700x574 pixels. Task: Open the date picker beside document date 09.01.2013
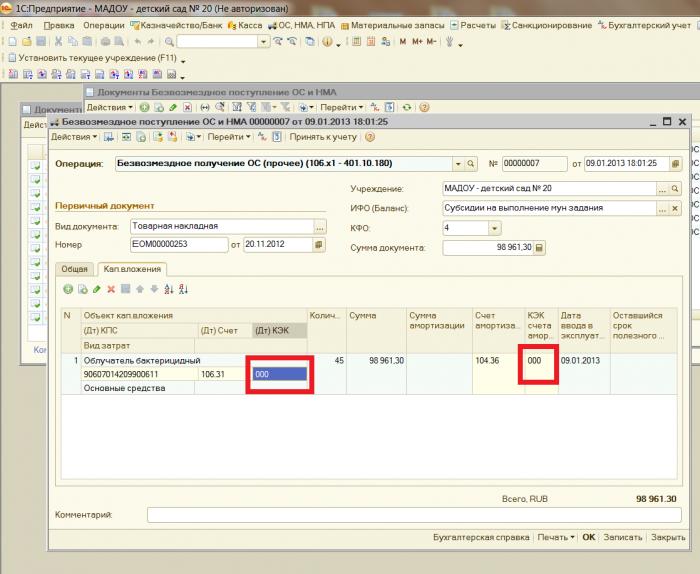click(675, 164)
